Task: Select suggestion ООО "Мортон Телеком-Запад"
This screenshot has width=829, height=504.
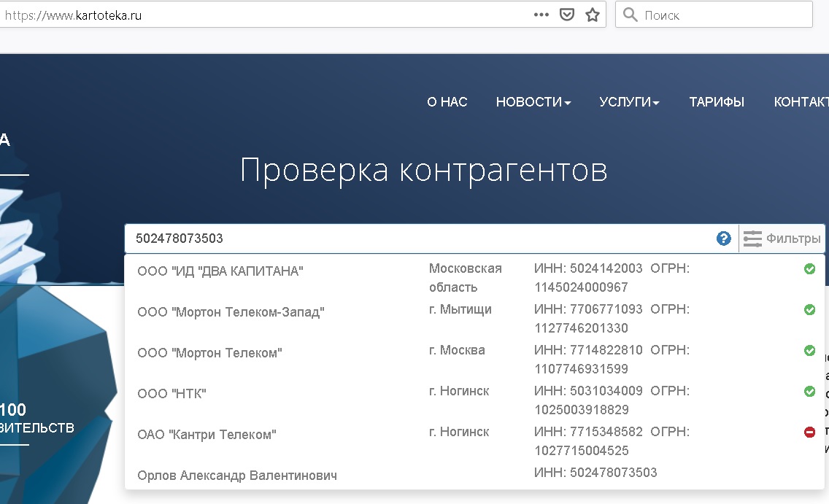Action: tap(231, 312)
